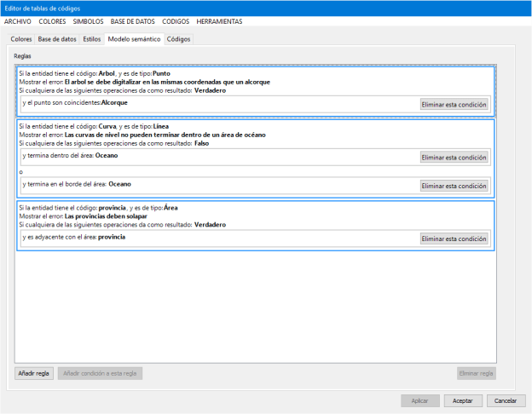532x414 pixels.
Task: Remove the Alcorque coincident point condition
Action: pos(454,105)
